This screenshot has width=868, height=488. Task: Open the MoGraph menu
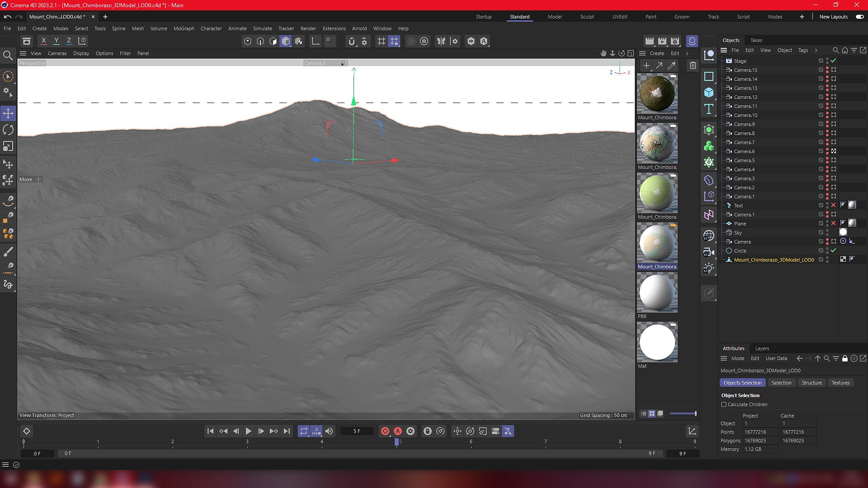[184, 28]
